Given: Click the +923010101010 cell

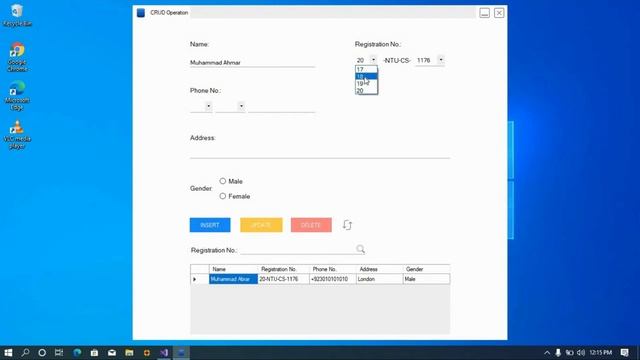Looking at the screenshot, I should point(332,279).
